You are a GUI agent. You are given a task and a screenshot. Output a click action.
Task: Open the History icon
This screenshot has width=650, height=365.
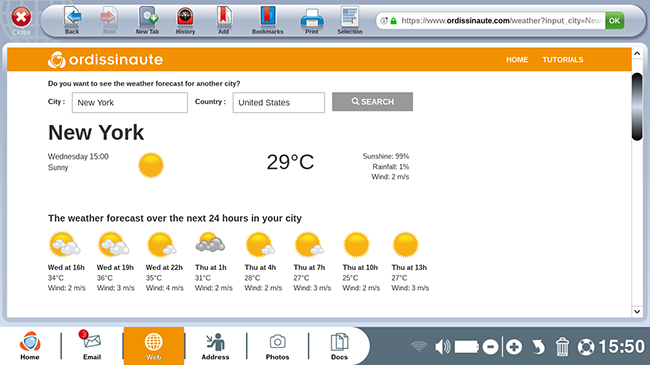pos(185,17)
